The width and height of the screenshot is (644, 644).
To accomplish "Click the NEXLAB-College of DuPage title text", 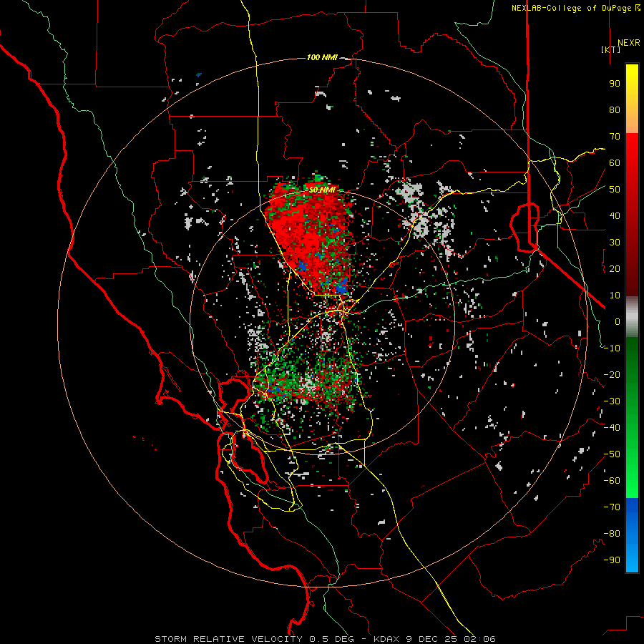I will tap(575, 8).
